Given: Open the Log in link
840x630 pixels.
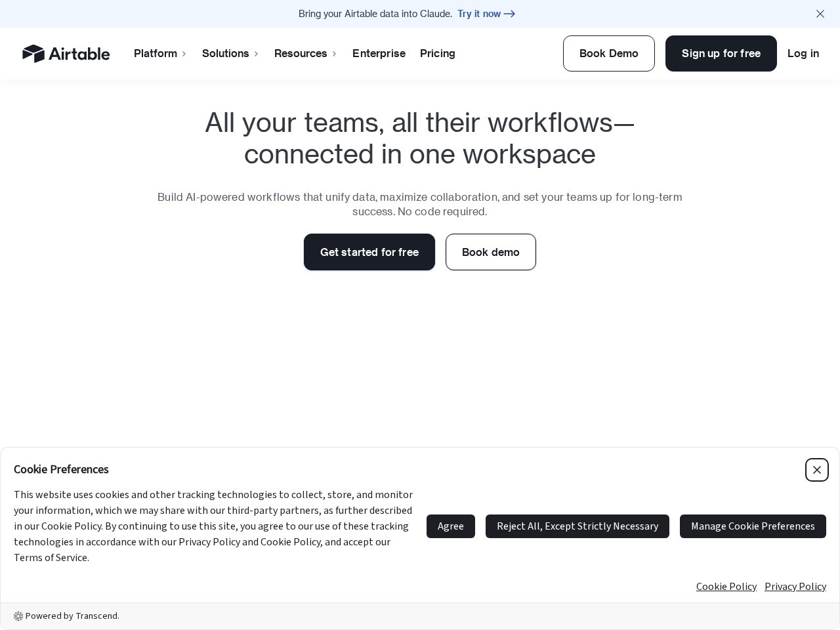Looking at the screenshot, I should click(x=803, y=53).
